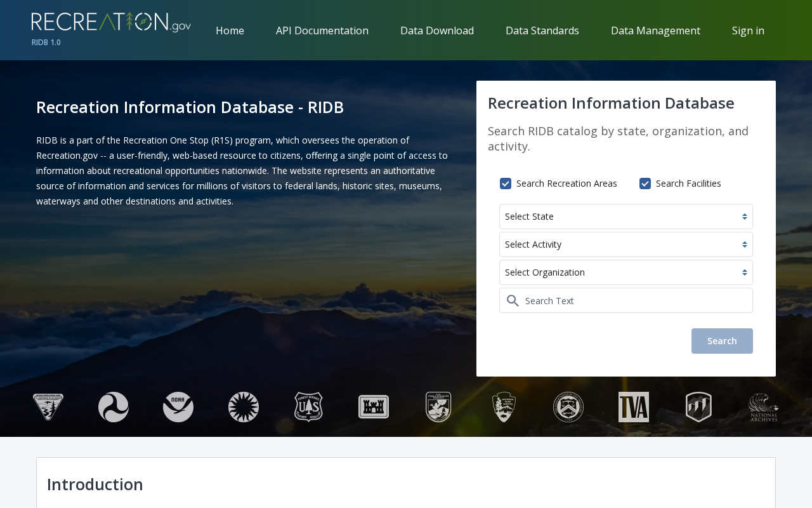Expand the Select Activity dropdown
Viewport: 812px width, 508px height.
pyautogui.click(x=626, y=244)
